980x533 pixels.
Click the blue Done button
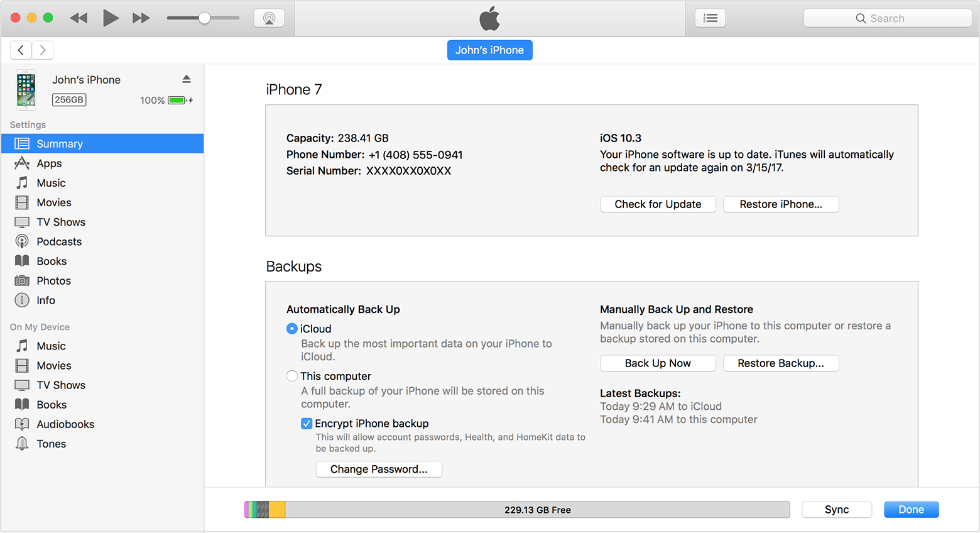912,510
